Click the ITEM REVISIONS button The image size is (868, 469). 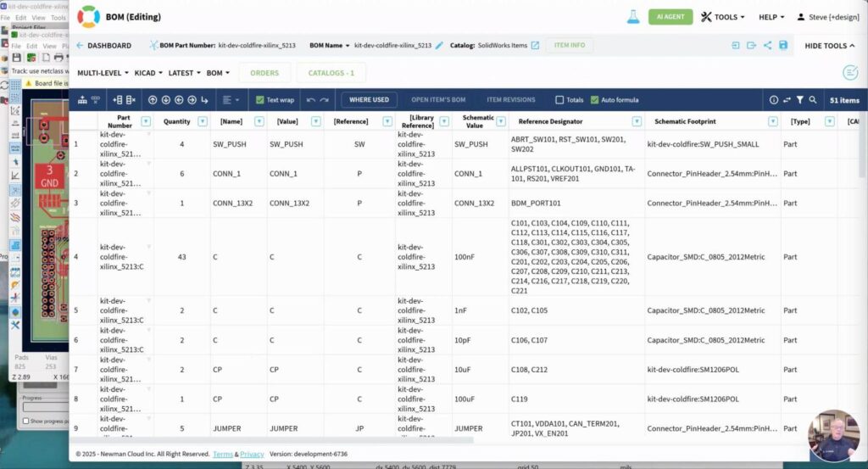pos(511,100)
